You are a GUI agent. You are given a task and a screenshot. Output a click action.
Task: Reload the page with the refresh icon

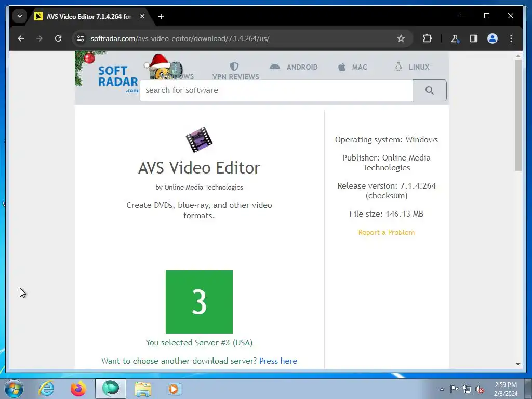pyautogui.click(x=58, y=38)
